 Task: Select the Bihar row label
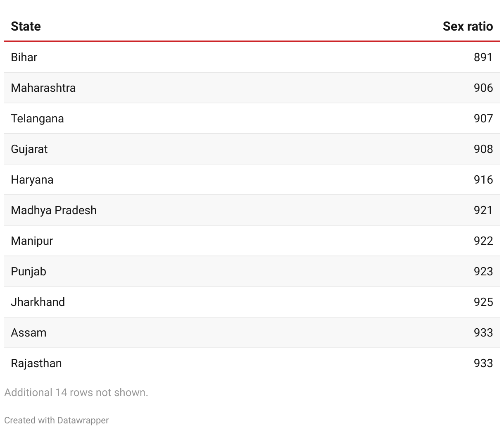[x=24, y=57]
